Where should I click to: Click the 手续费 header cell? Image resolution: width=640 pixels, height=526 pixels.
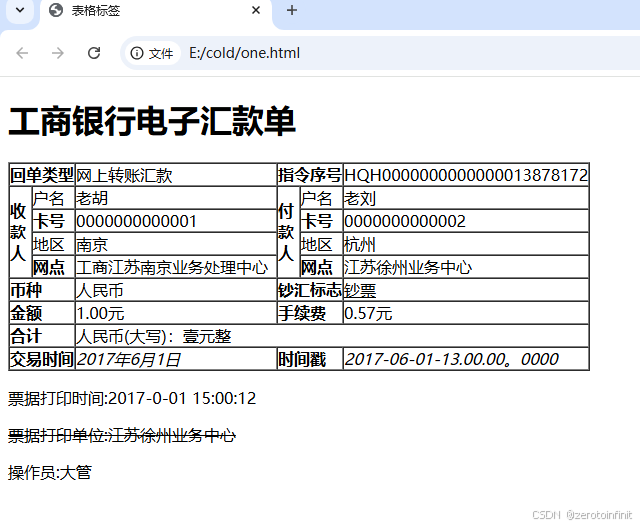click(310, 313)
